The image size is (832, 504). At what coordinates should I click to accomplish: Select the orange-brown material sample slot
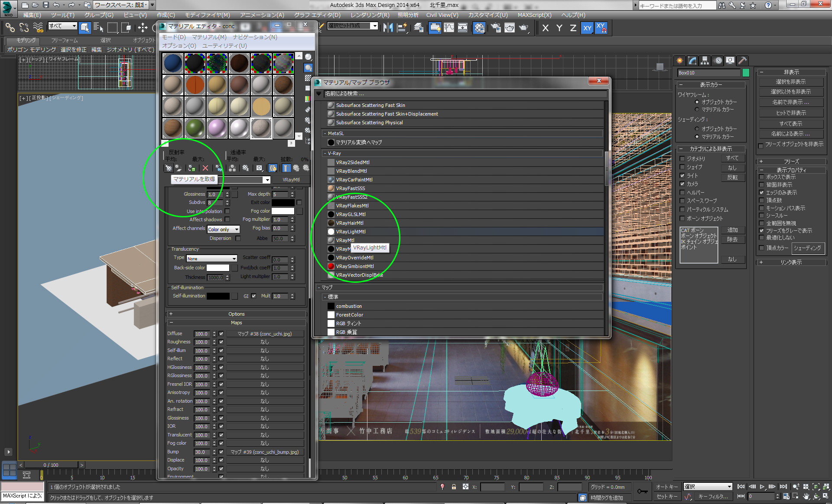[x=195, y=85]
